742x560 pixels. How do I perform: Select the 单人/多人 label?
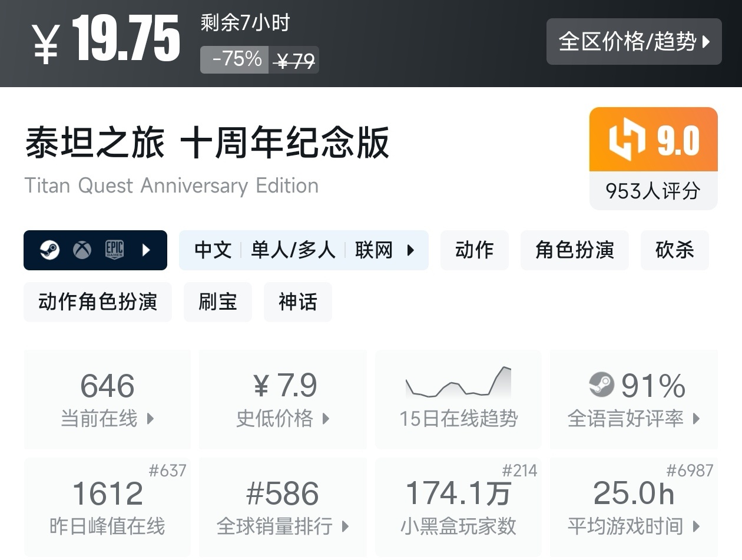pos(293,250)
